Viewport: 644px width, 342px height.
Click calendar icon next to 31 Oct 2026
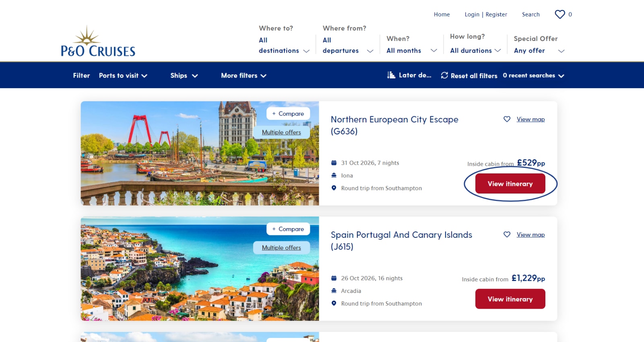click(334, 163)
